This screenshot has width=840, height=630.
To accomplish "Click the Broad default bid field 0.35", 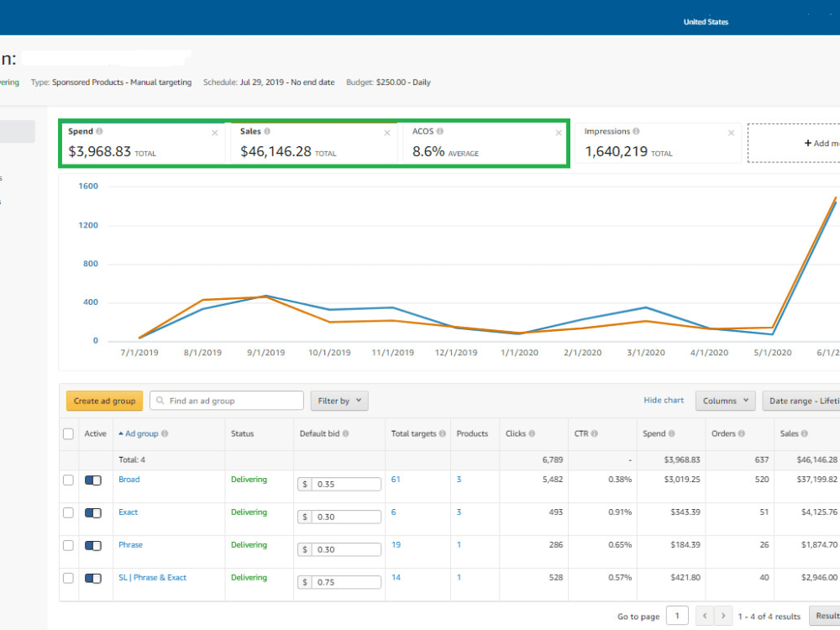I will tap(346, 485).
